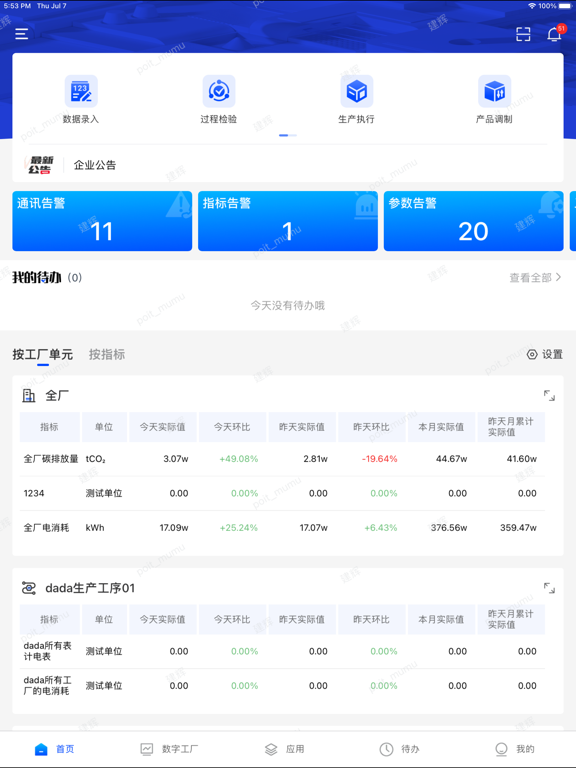
Task: Select 按工厂单元 tab
Action: 43,355
